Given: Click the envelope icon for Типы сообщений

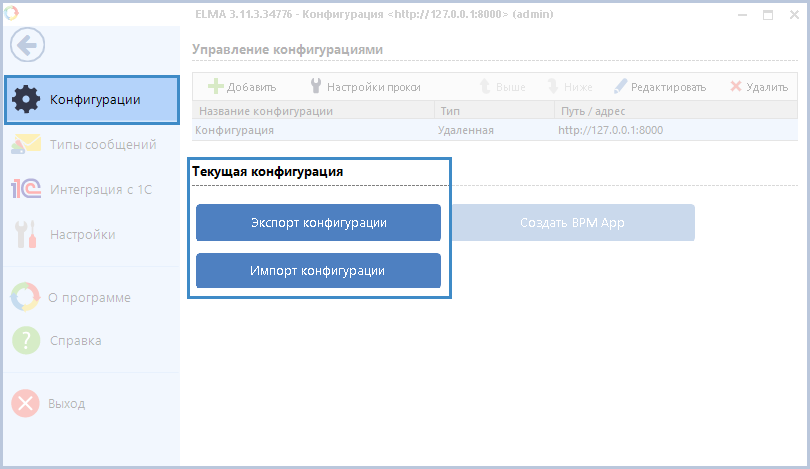Looking at the screenshot, I should tap(26, 144).
